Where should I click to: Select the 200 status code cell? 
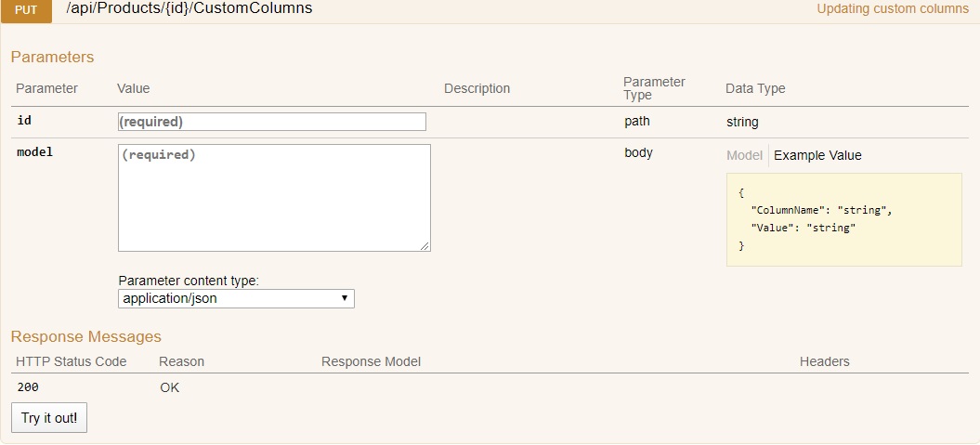(x=28, y=387)
